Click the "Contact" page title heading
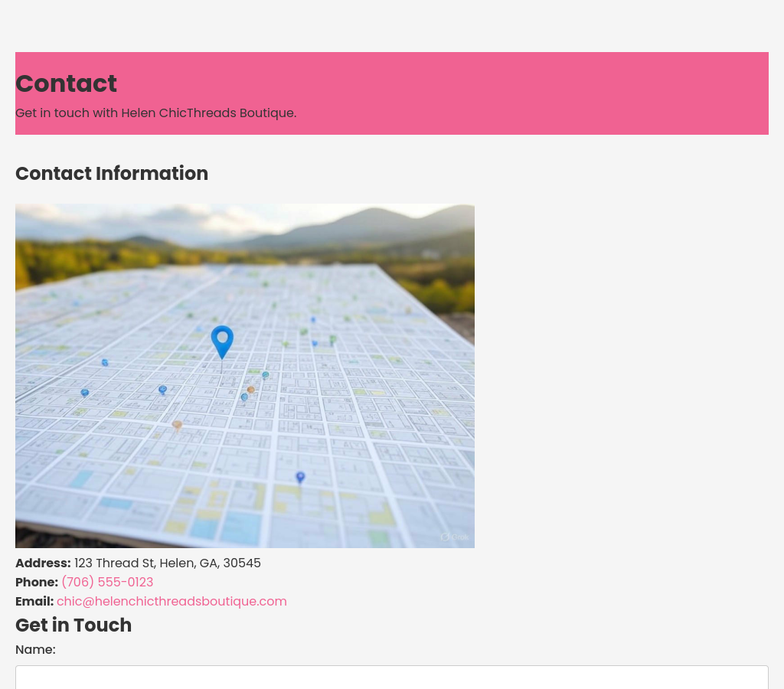The width and height of the screenshot is (784, 689). point(66,83)
